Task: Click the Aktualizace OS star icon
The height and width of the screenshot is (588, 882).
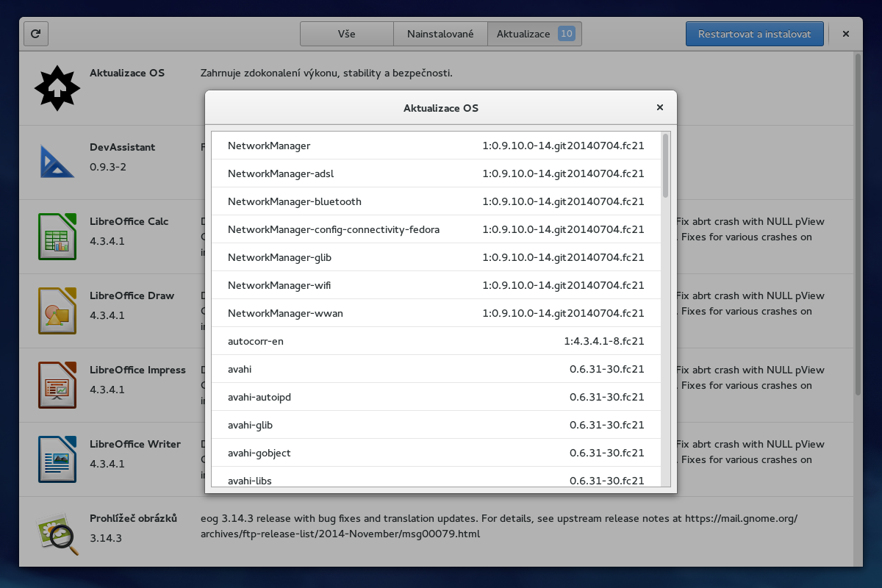Action: [x=57, y=88]
